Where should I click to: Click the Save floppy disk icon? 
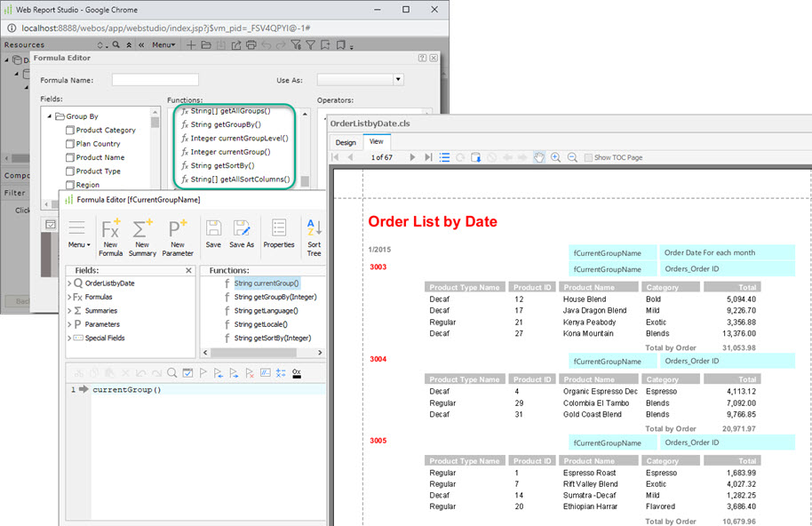[213, 228]
